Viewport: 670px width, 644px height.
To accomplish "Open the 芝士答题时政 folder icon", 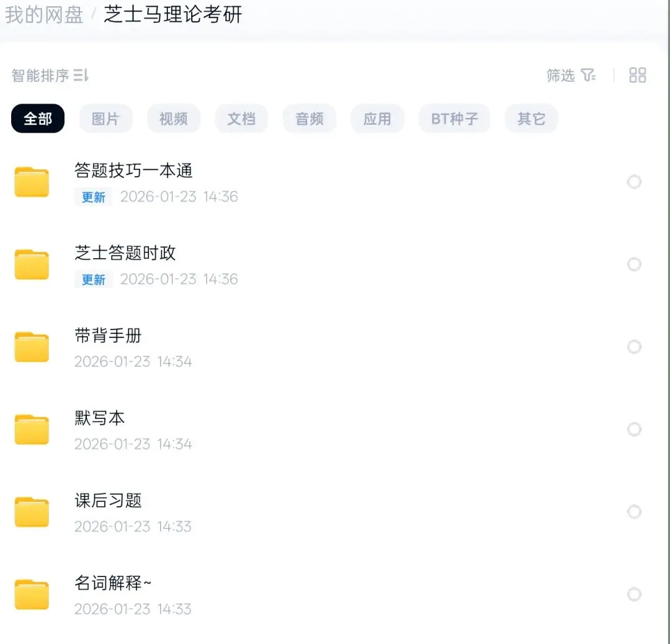I will pos(32,264).
